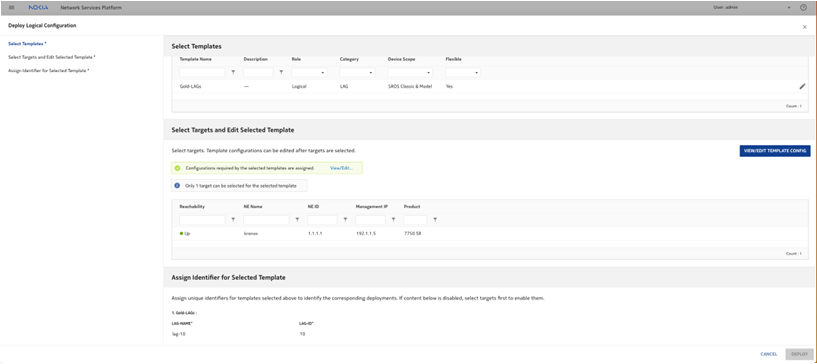Click the 1.1.1.1 NE ID cell
The image size is (817, 364).
pyautogui.click(x=316, y=234)
